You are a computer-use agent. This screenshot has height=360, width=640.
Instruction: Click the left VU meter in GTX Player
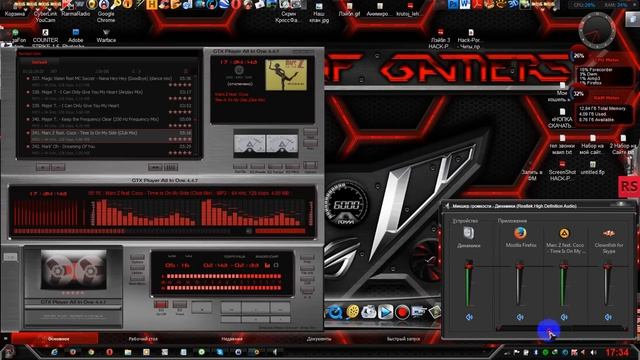pos(249,144)
